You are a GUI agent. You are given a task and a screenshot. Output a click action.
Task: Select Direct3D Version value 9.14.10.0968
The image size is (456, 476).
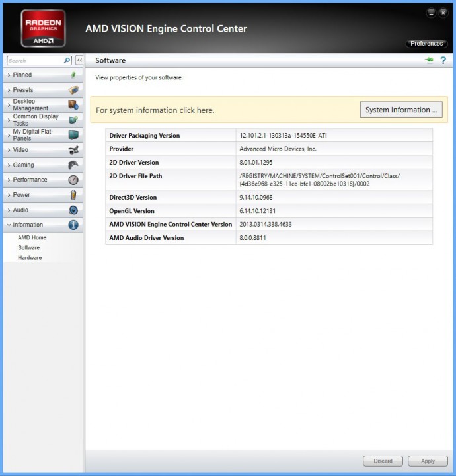(x=256, y=197)
